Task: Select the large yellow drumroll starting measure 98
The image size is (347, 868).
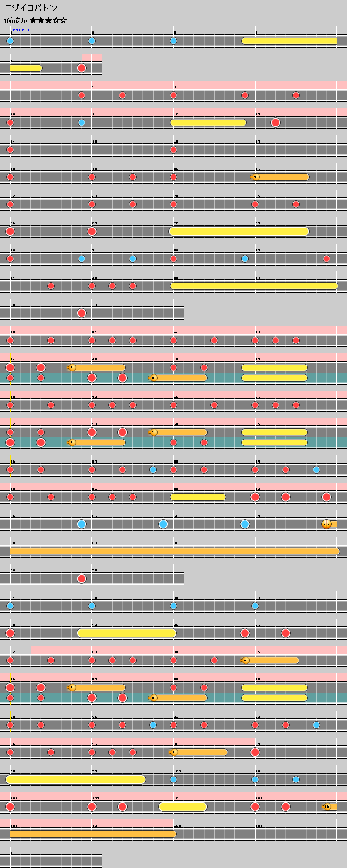Action: [x=76, y=779]
